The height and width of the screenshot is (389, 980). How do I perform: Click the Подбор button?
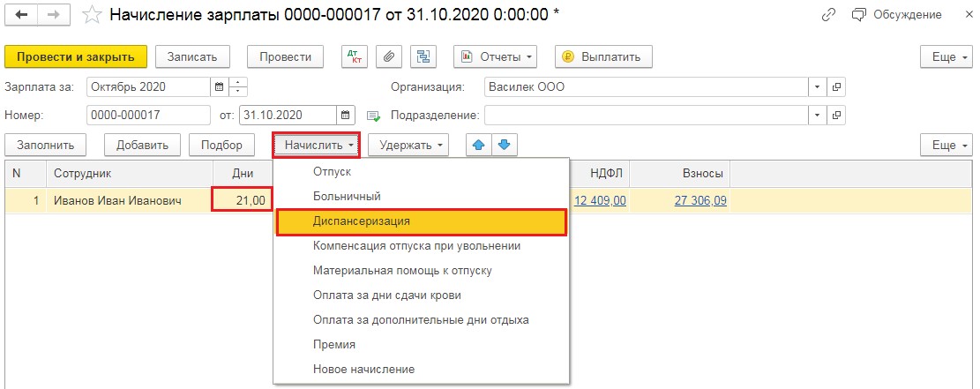(x=221, y=145)
